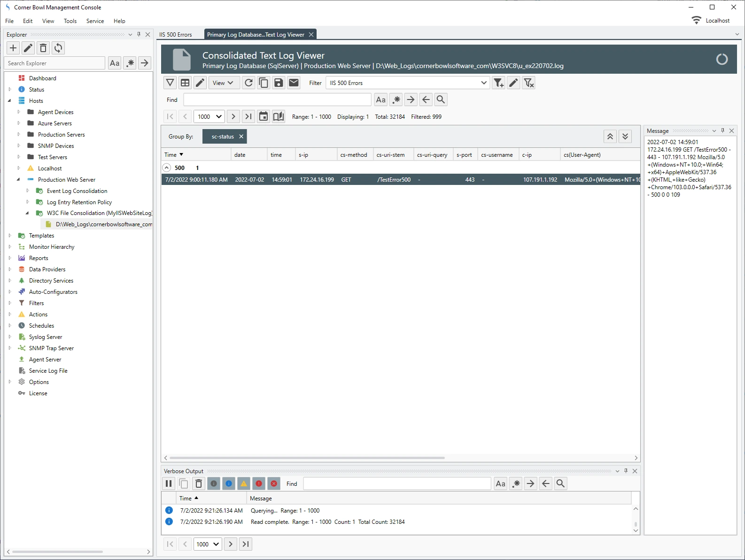Viewport: 745px width, 560px height.
Task: Click the viewer Find text field
Action: click(277, 100)
